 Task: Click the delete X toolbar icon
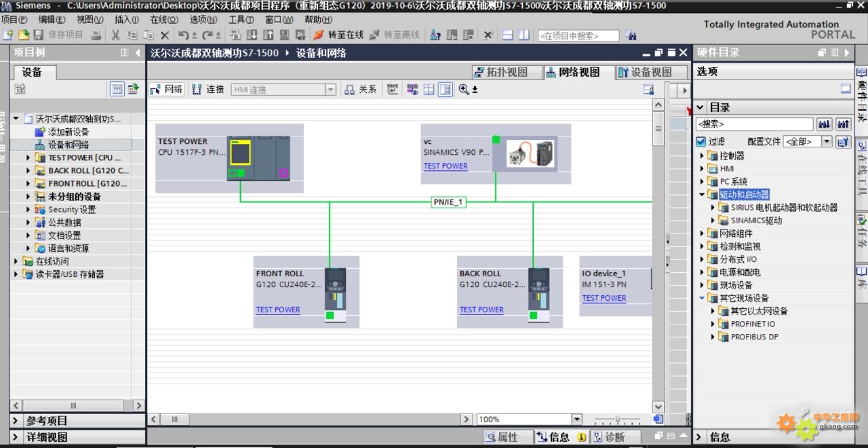pyautogui.click(x=165, y=35)
